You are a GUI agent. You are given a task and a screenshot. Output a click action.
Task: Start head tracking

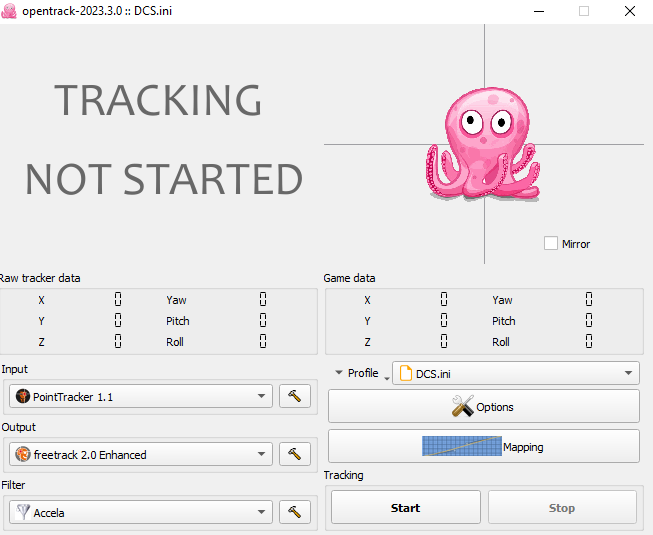406,507
